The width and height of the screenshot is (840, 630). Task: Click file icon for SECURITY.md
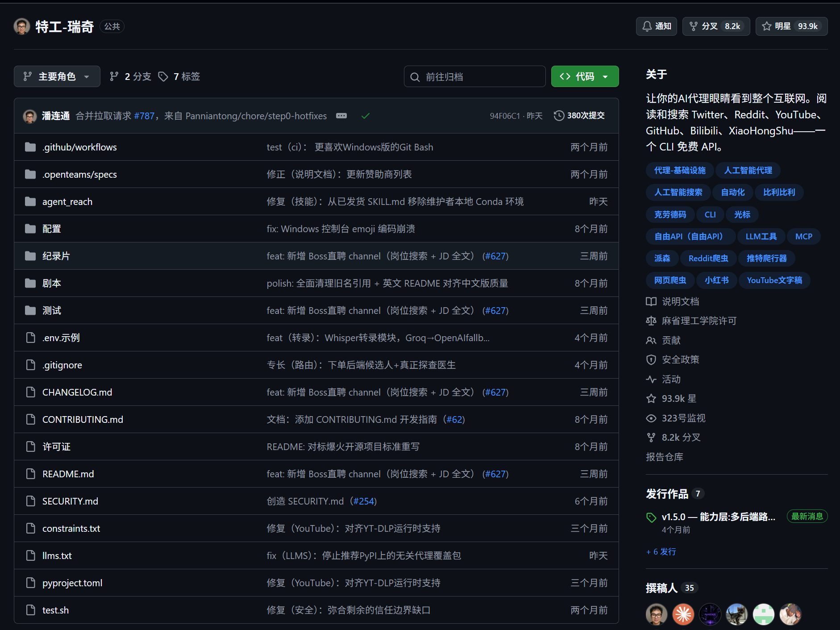pos(30,501)
